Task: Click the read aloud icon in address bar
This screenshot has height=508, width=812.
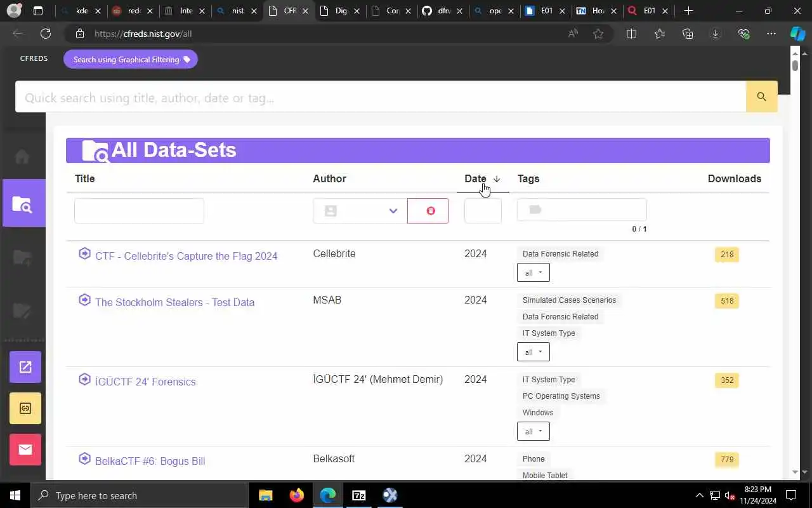Action: pos(573,34)
